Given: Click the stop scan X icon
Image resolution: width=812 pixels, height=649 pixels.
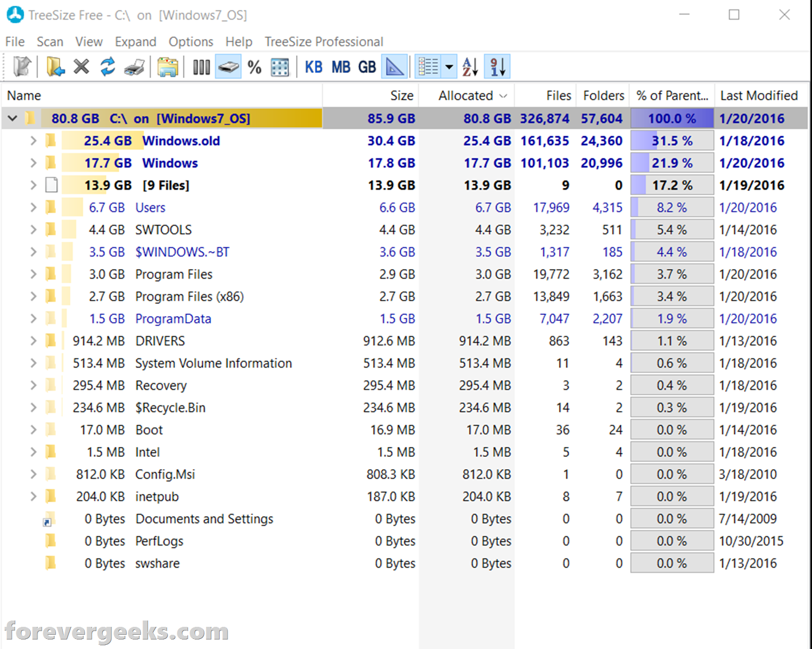Looking at the screenshot, I should tap(81, 67).
